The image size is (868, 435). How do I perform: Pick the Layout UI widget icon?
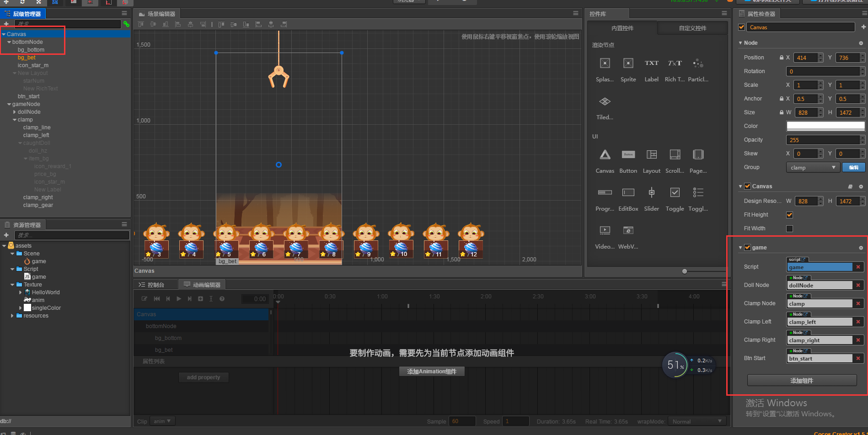[652, 155]
